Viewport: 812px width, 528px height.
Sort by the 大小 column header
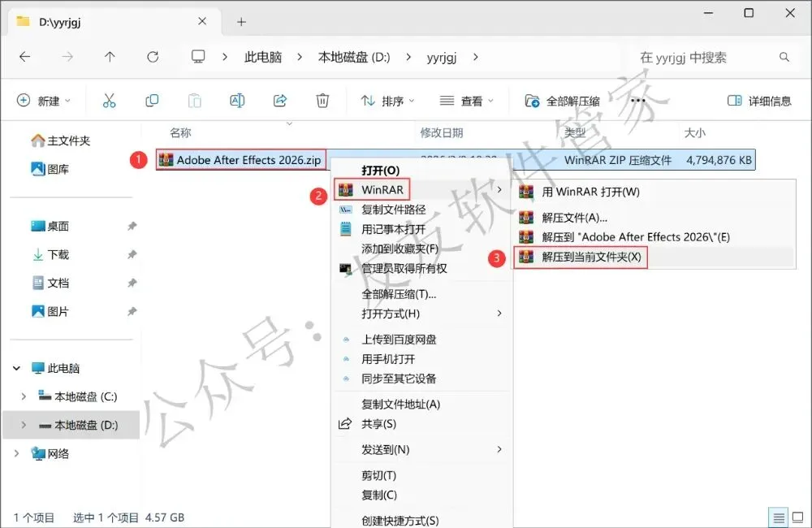tap(695, 132)
